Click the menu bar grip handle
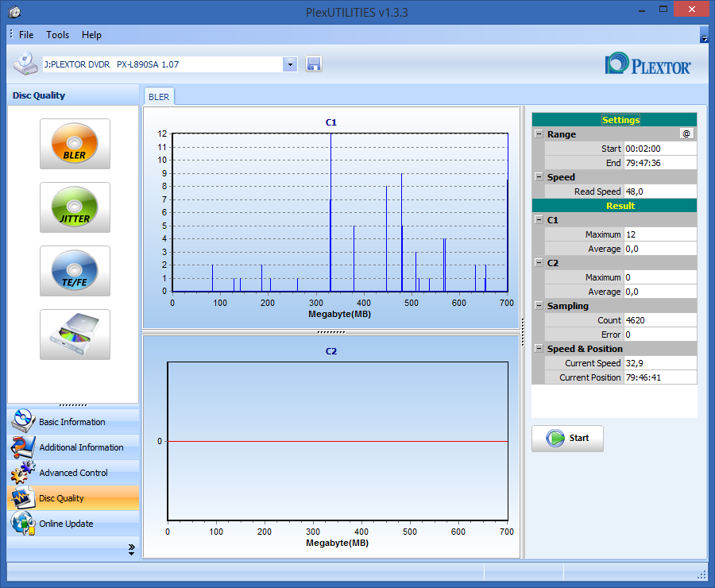715x588 pixels. pos(11,34)
